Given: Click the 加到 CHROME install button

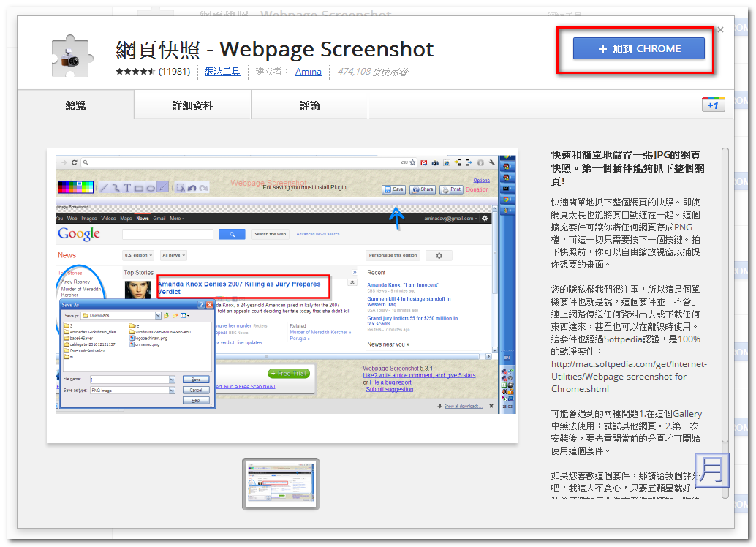Looking at the screenshot, I should click(638, 49).
